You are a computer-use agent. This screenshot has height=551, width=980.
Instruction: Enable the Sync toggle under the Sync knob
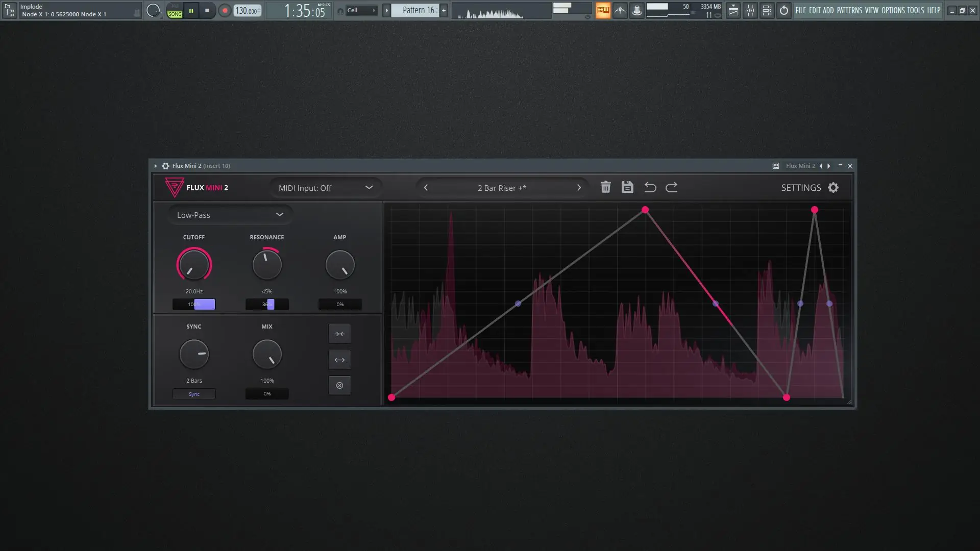tap(194, 394)
